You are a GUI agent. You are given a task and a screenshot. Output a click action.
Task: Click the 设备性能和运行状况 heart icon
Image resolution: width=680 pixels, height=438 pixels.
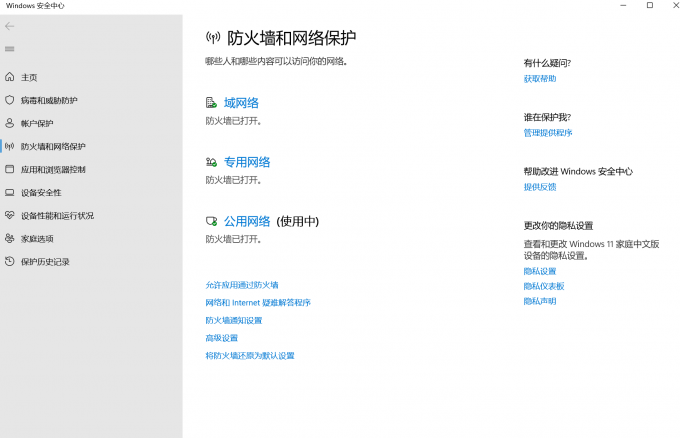10,215
